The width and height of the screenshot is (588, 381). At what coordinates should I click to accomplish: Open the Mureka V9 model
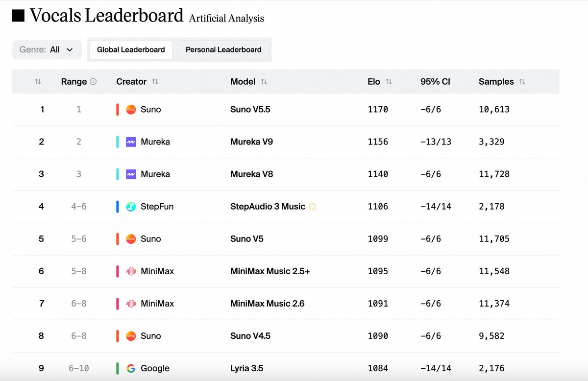(x=251, y=142)
